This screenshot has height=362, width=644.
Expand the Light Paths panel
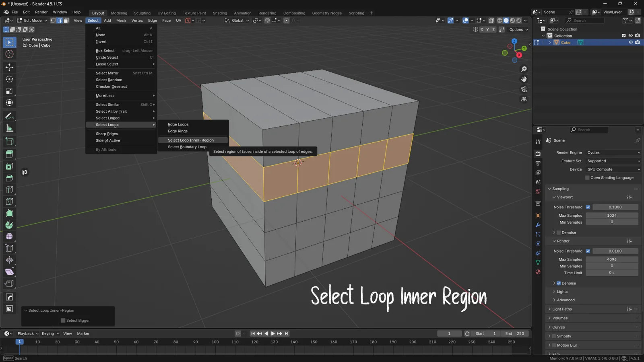click(x=561, y=309)
